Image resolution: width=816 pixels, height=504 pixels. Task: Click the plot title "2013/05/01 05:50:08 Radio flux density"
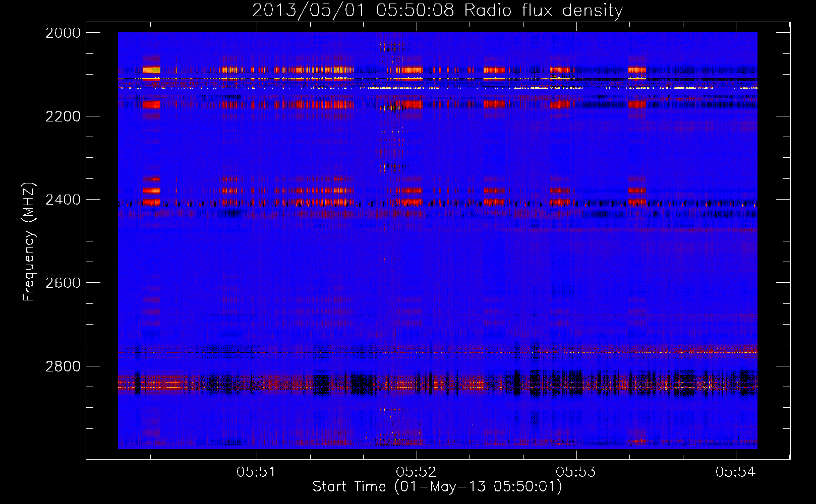(437, 10)
